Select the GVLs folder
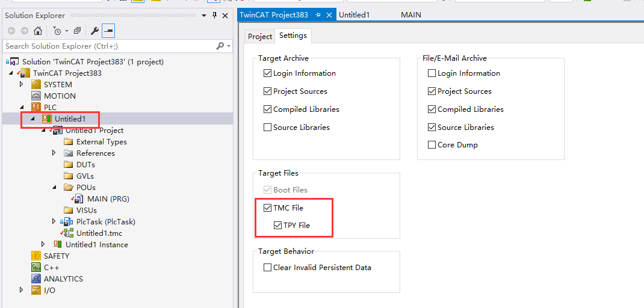644x308 pixels. tap(85, 176)
